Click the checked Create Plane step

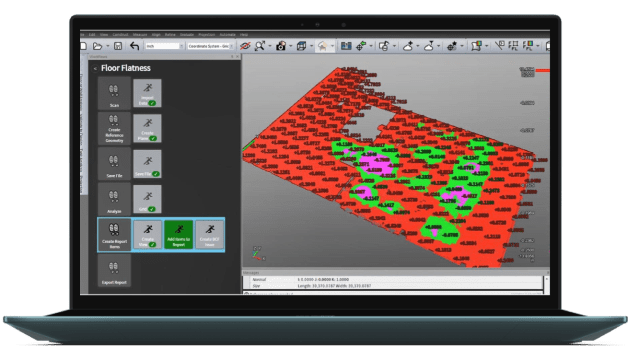[x=147, y=128]
